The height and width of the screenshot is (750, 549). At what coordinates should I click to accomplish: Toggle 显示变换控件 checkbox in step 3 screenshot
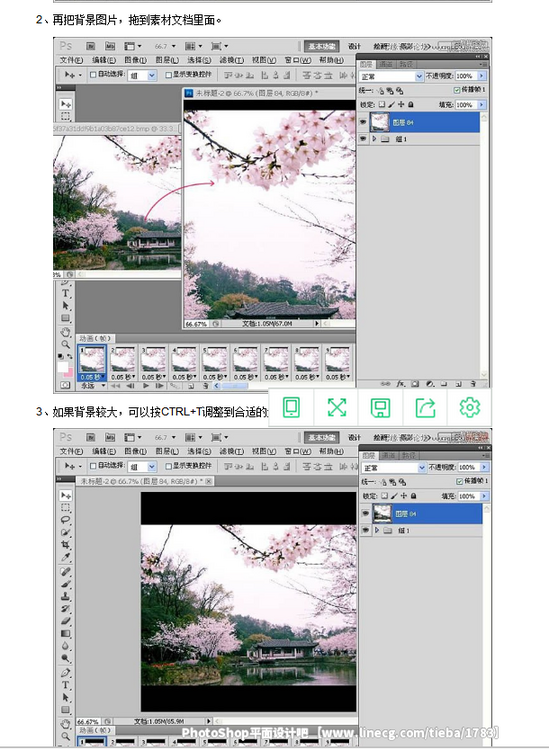click(x=168, y=466)
